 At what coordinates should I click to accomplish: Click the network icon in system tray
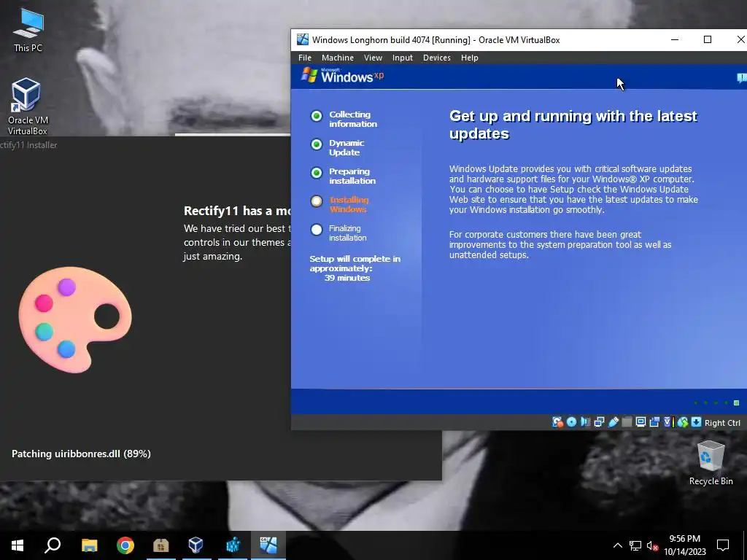coord(635,545)
